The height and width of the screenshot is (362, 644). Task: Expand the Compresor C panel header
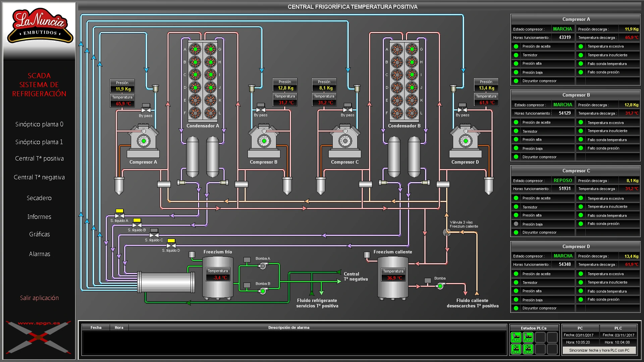pyautogui.click(x=576, y=171)
